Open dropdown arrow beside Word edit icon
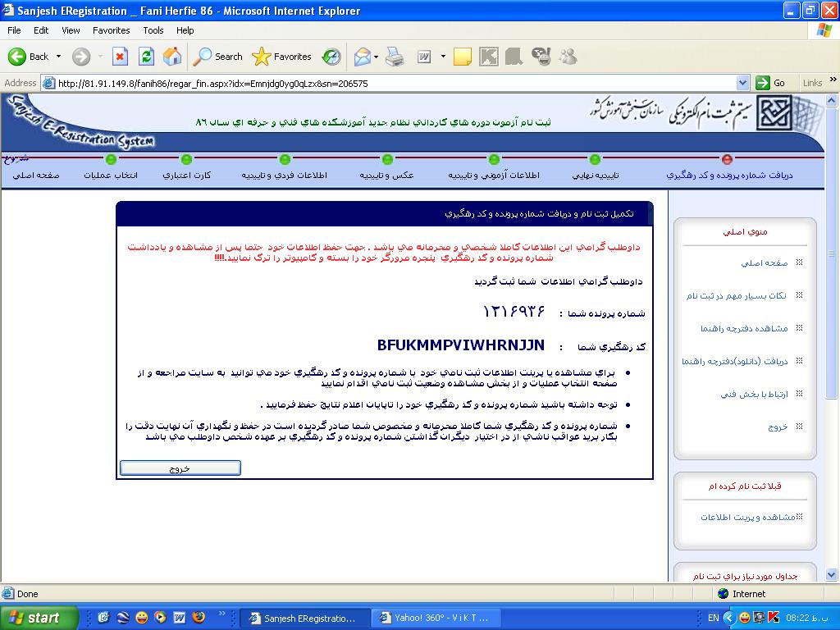This screenshot has width=840, height=630. (443, 57)
